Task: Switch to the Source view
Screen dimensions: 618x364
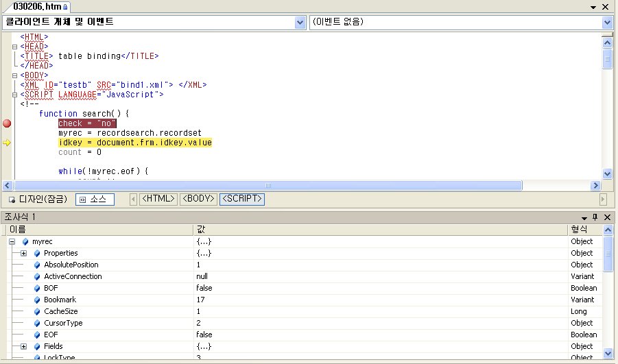Action: pyautogui.click(x=95, y=199)
